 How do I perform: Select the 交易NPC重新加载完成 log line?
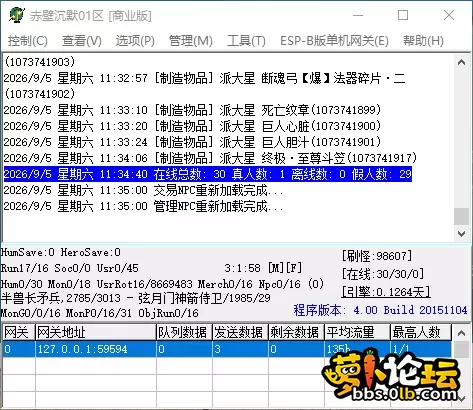[143, 190]
